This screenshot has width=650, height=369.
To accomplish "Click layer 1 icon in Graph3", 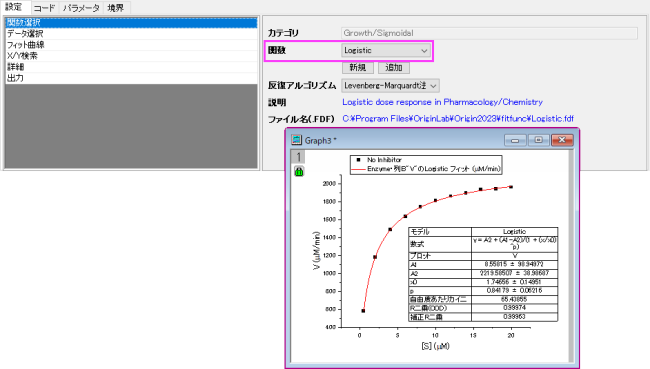I will 298,157.
